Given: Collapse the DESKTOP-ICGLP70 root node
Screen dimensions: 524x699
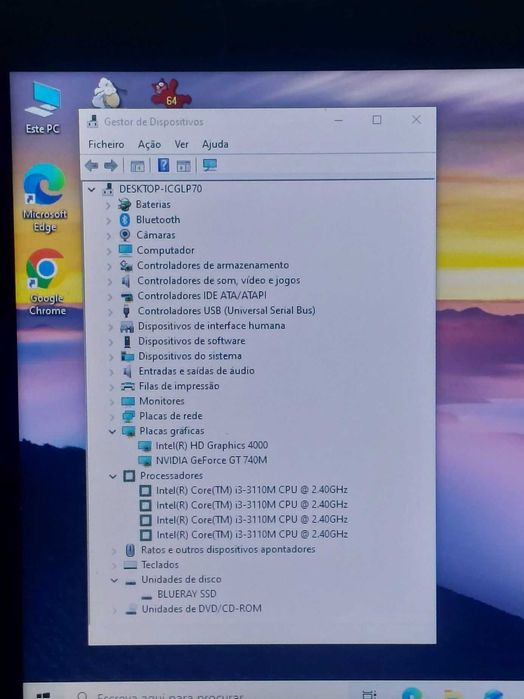Looking at the screenshot, I should click(91, 189).
